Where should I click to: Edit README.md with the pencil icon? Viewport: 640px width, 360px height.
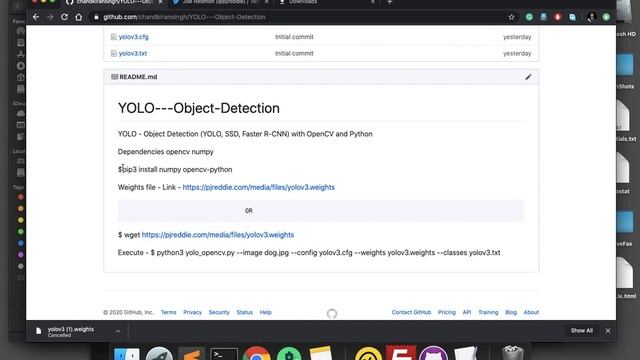pyautogui.click(x=528, y=77)
